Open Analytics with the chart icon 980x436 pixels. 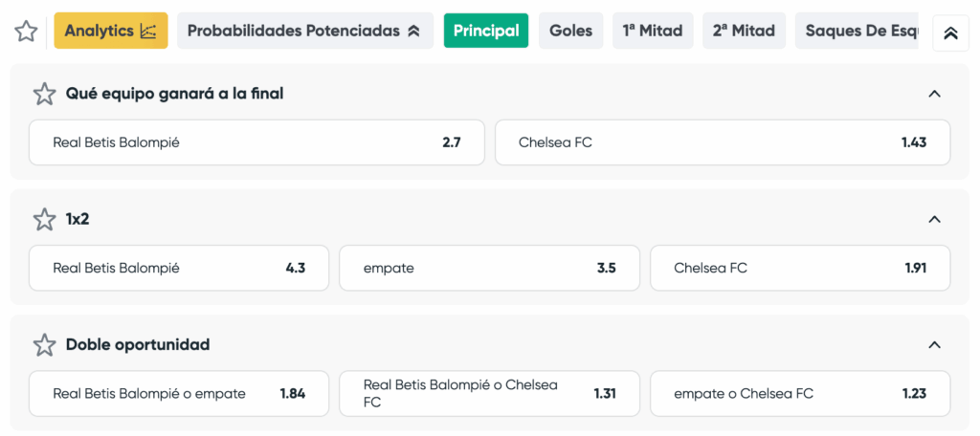pos(111,31)
